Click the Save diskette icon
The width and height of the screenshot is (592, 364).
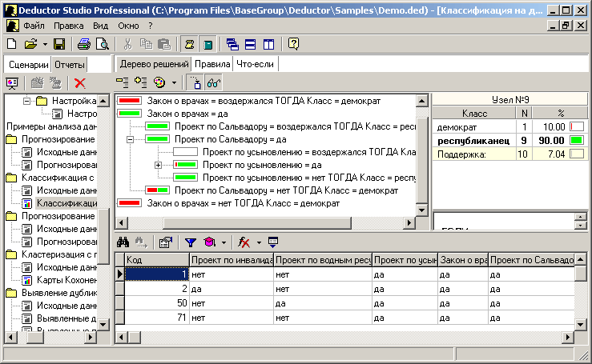[x=61, y=44]
